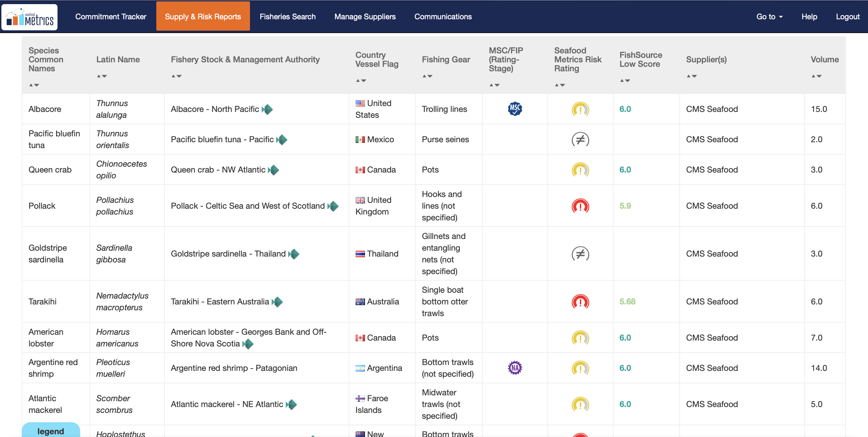Click FishSource diamond icon beside Albacore - North Pacific
The image size is (868, 437).
(x=267, y=110)
